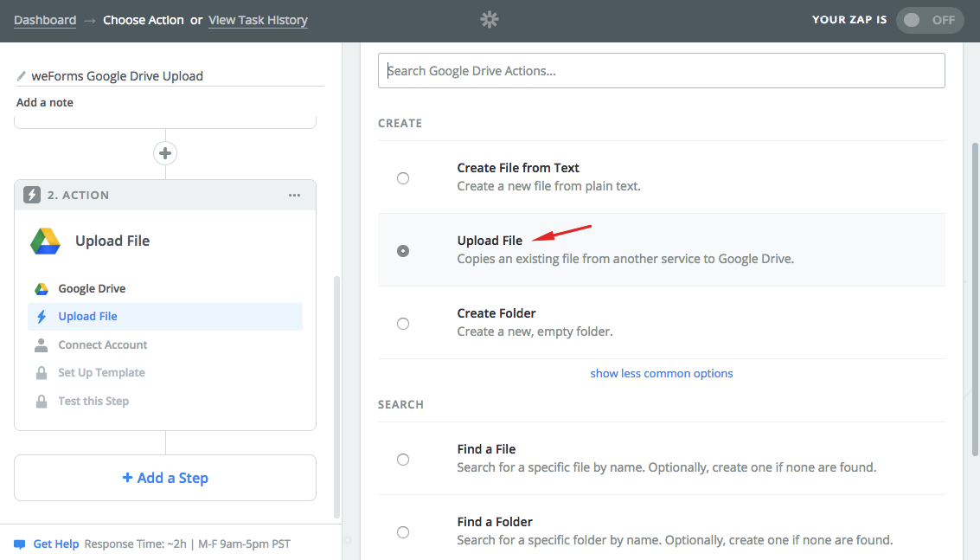
Task: Click the person icon beside Connect Account
Action: pyautogui.click(x=42, y=344)
